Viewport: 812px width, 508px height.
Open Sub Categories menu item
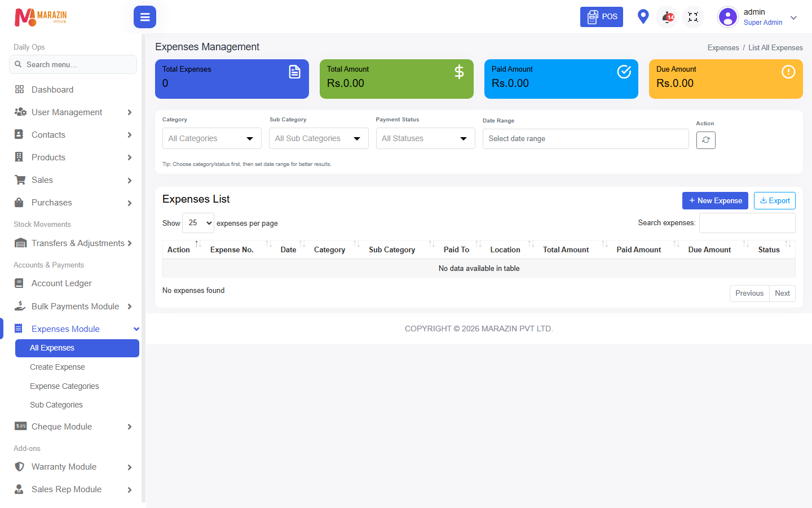coord(56,405)
